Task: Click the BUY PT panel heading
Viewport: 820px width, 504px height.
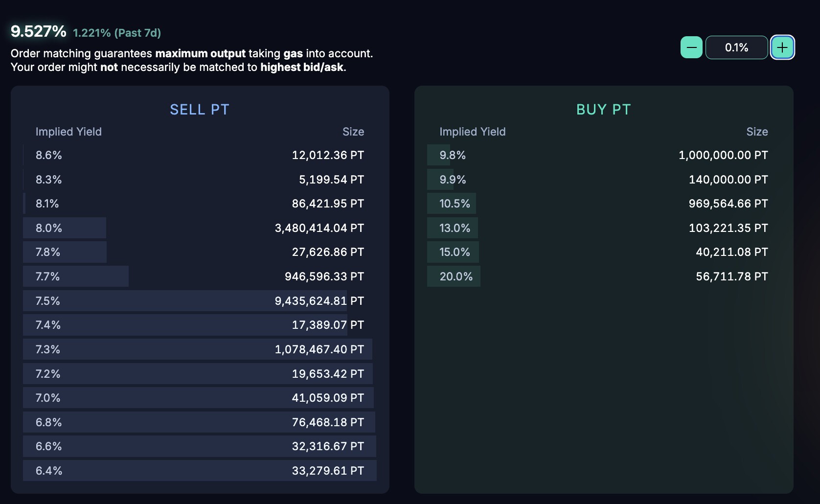Action: (x=603, y=110)
